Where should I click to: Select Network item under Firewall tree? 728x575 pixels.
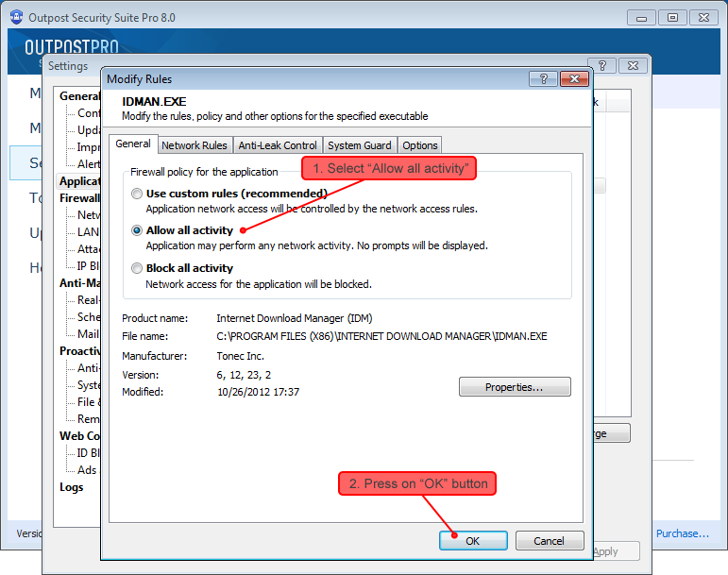(88, 215)
